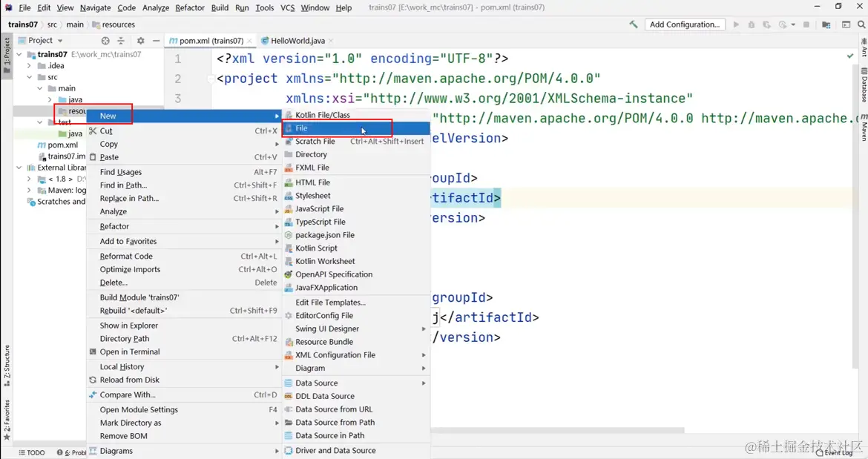Viewport: 868px width, 459px height.
Task: Click Open in Terminal menu item
Action: tap(184, 352)
